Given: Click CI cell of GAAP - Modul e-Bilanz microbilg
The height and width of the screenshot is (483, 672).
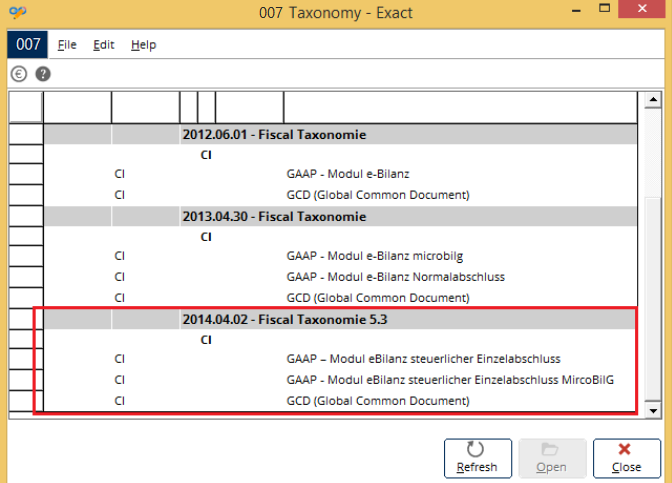Looking at the screenshot, I should tap(145, 256).
